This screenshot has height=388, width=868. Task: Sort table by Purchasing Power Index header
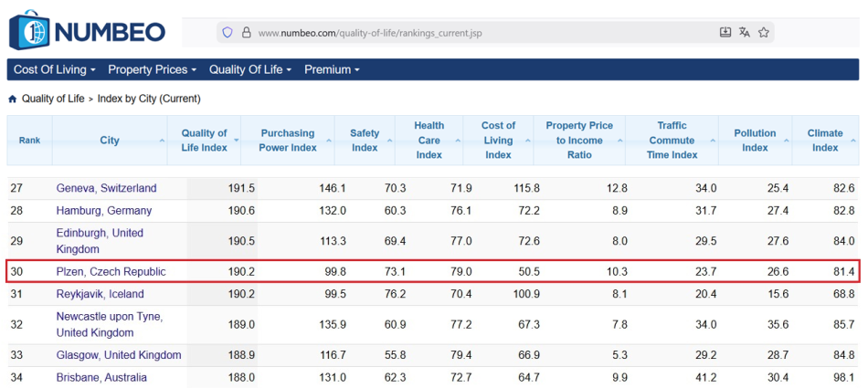287,141
